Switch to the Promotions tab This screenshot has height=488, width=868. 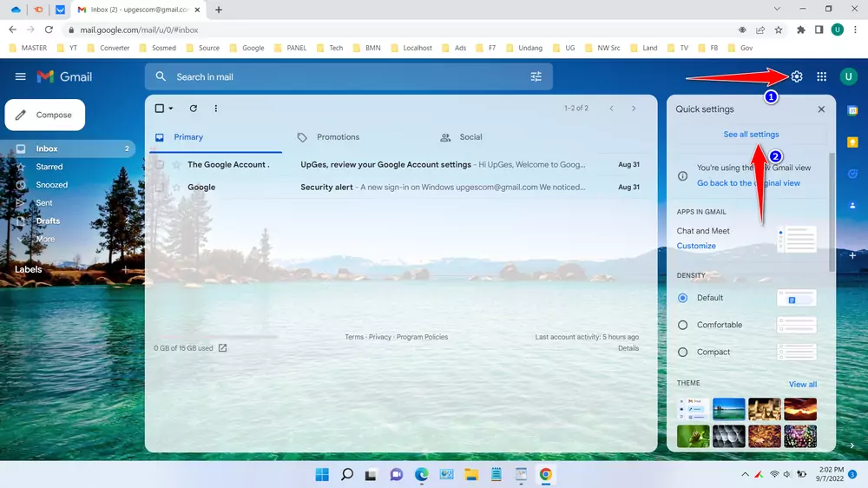point(338,137)
